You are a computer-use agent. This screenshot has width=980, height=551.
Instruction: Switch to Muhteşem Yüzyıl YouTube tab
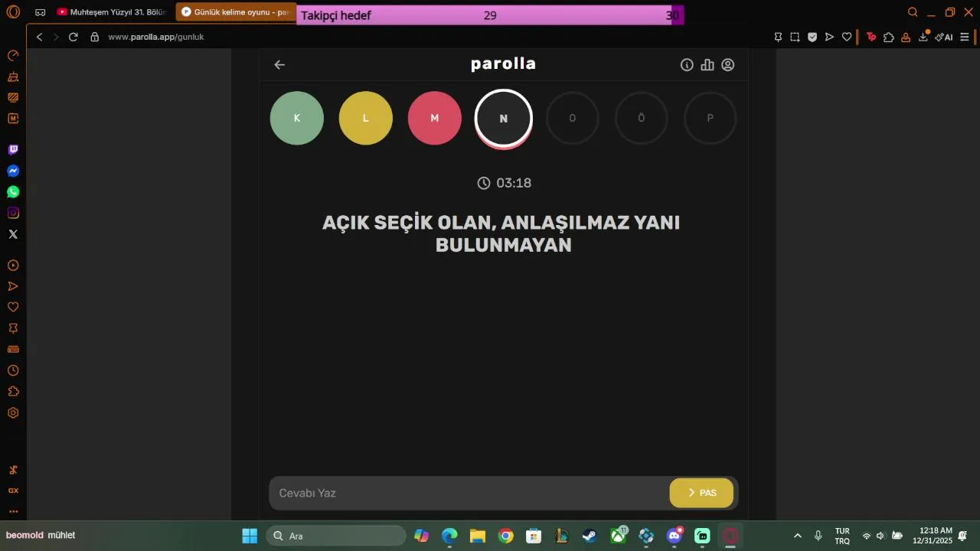point(111,12)
